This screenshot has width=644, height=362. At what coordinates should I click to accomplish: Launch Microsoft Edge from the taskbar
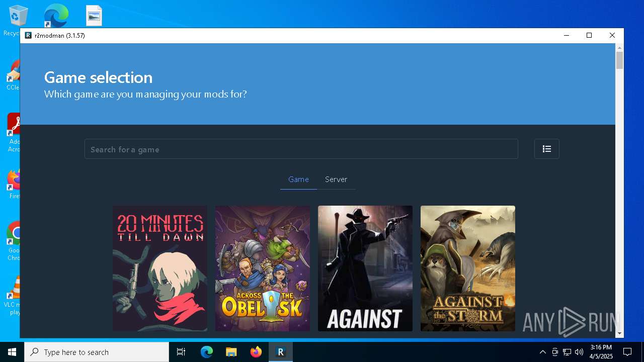point(207,352)
